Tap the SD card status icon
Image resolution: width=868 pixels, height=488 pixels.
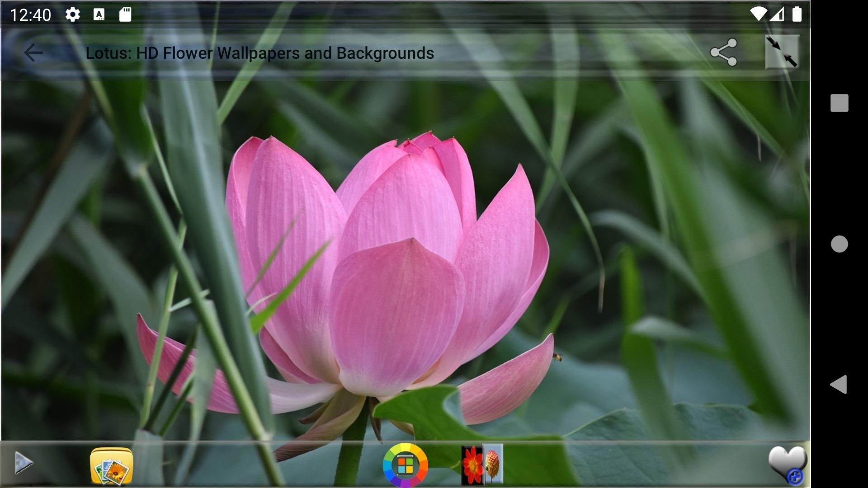tap(125, 15)
